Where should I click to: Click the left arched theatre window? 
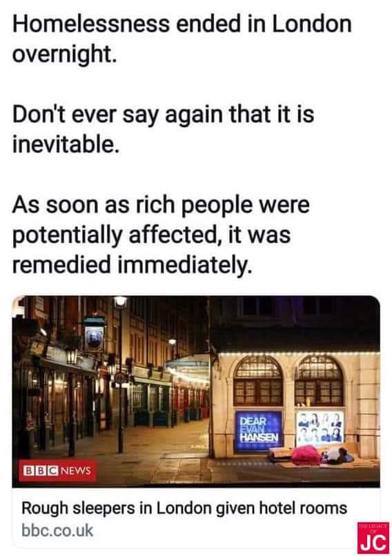click(259, 381)
